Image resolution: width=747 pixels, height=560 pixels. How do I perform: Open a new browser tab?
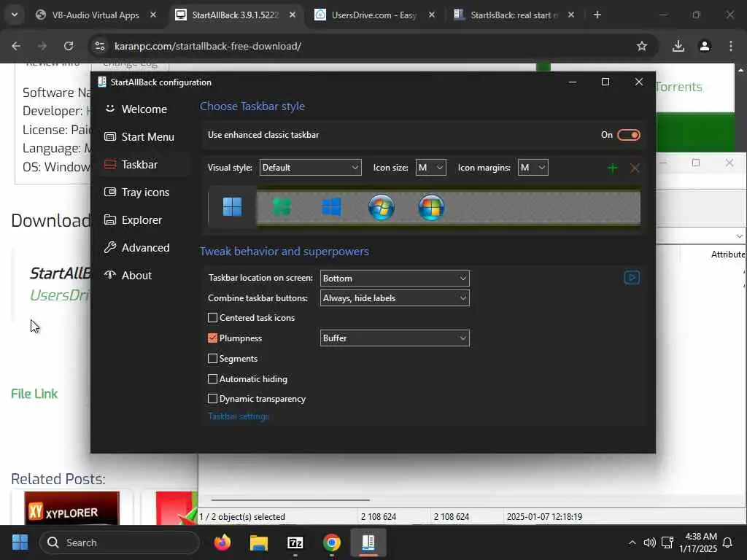click(597, 15)
